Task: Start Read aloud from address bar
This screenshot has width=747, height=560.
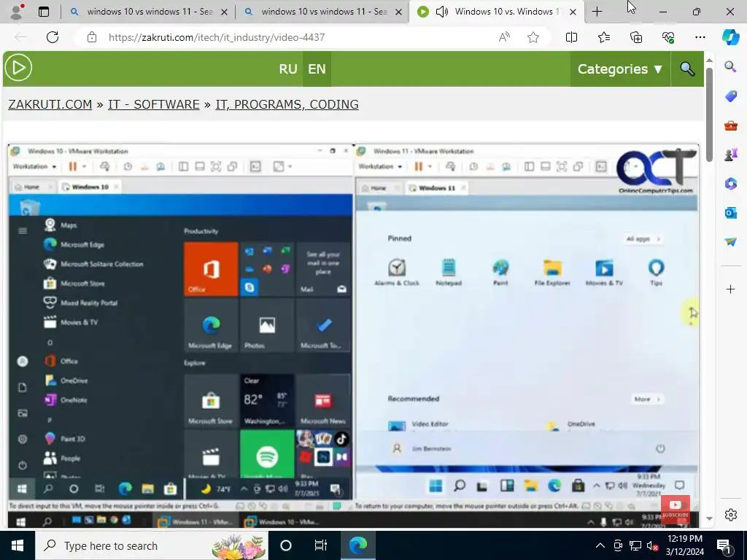Action: (x=504, y=37)
